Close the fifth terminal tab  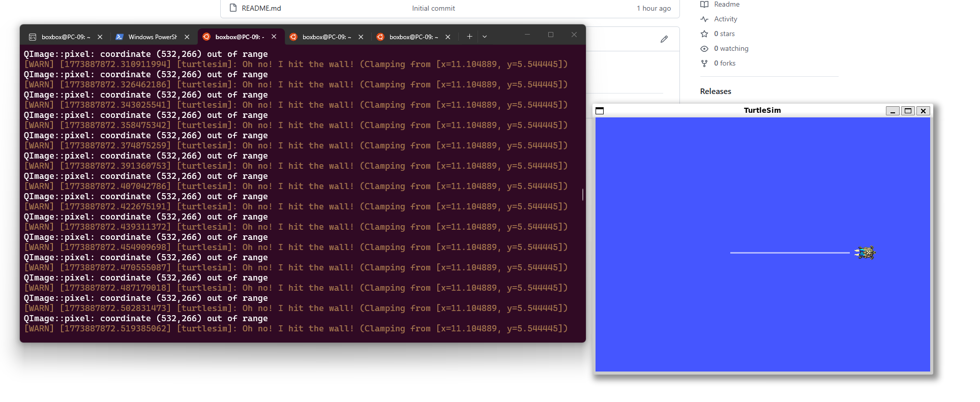(448, 37)
